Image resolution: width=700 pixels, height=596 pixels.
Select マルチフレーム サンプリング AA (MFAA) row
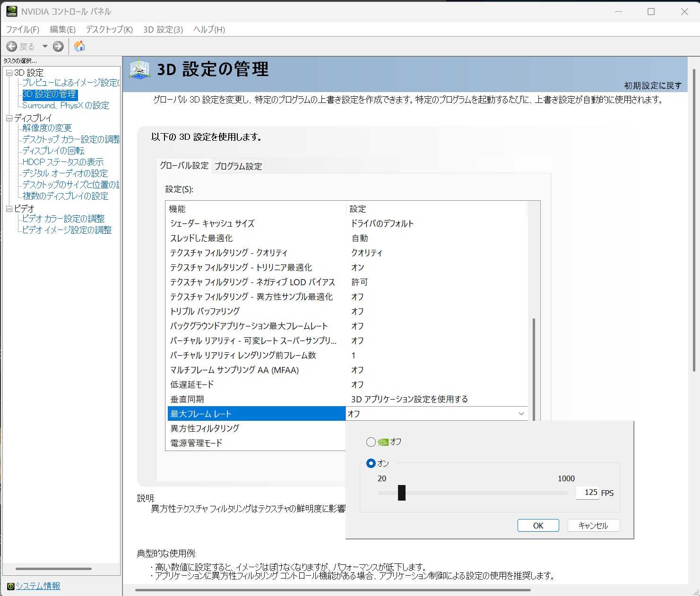[347, 370]
